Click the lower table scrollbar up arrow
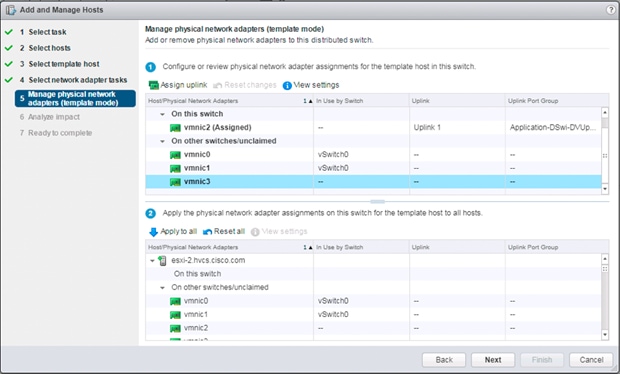The width and height of the screenshot is (620, 374). 605,259
